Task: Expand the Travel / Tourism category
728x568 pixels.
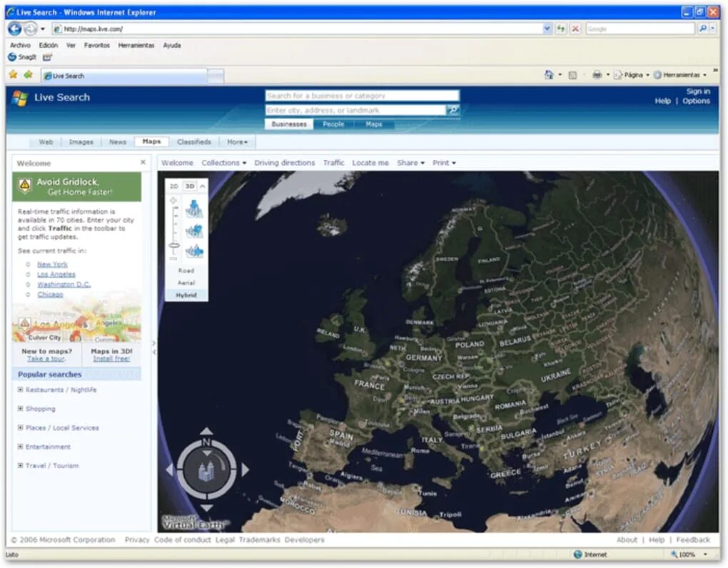Action: [20, 466]
